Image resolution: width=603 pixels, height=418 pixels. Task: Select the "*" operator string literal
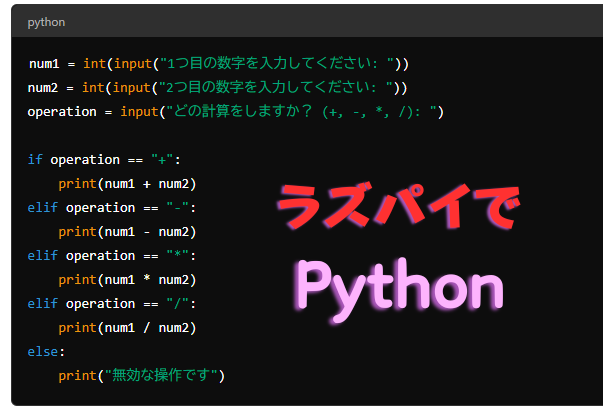(182, 256)
